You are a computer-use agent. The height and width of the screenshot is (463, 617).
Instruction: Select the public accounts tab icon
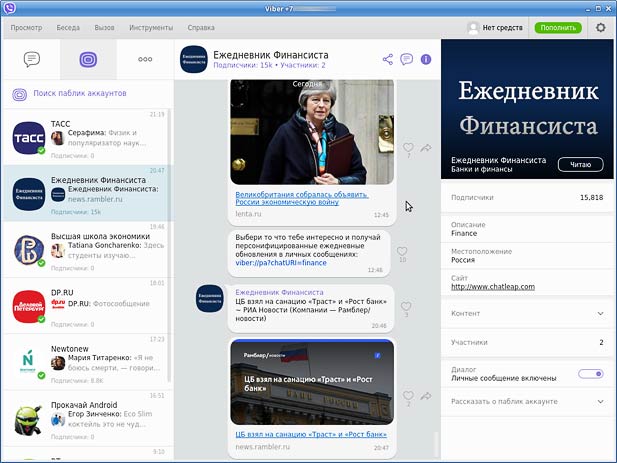(x=88, y=60)
